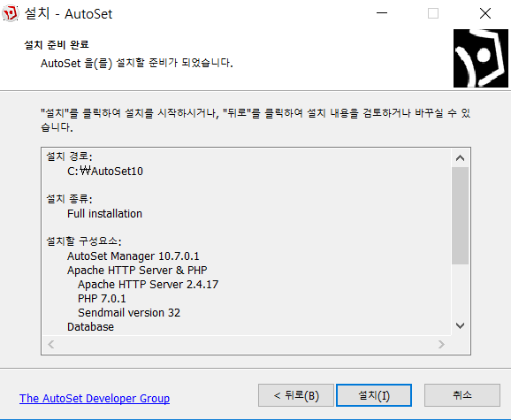
Task: Click the 설치할 구성요소: label
Action: point(84,241)
